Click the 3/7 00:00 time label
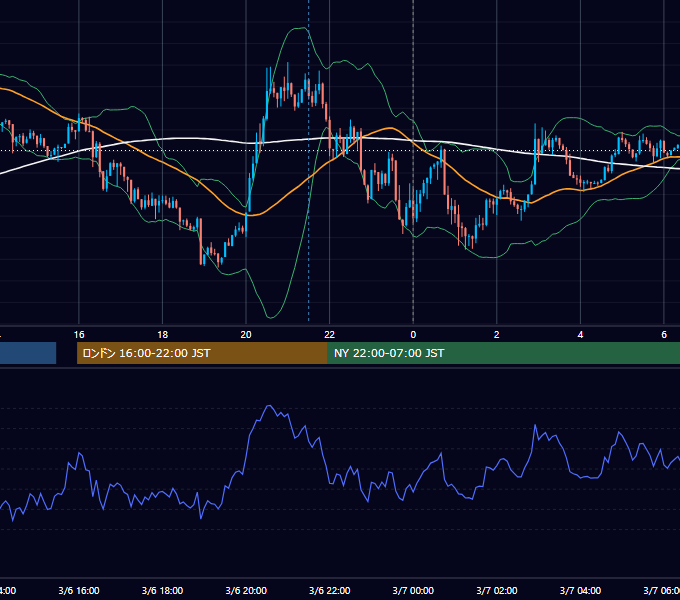Viewport: 680px width, 600px height. pyautogui.click(x=413, y=590)
